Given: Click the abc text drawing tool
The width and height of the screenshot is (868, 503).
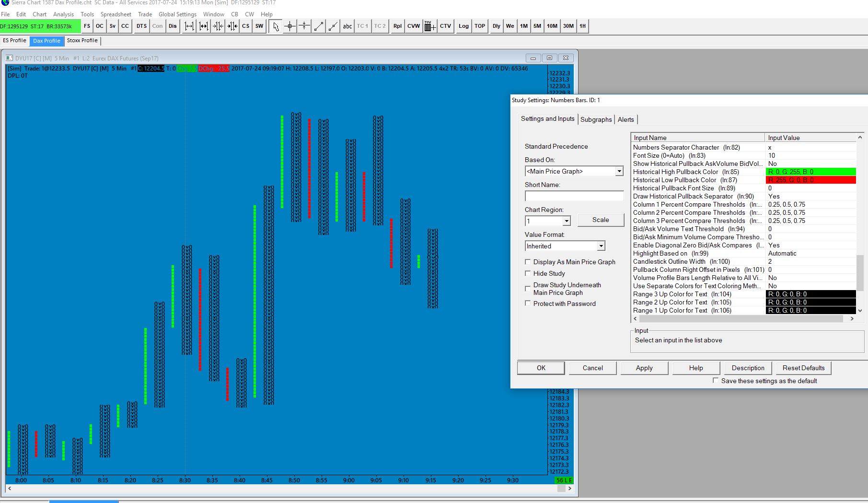Looking at the screenshot, I should (x=347, y=26).
